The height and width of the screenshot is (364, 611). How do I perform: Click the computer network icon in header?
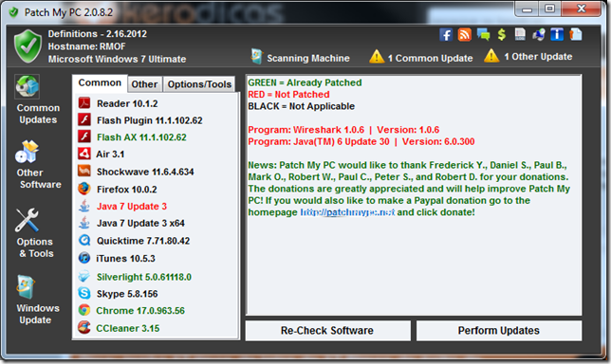pyautogui.click(x=539, y=35)
